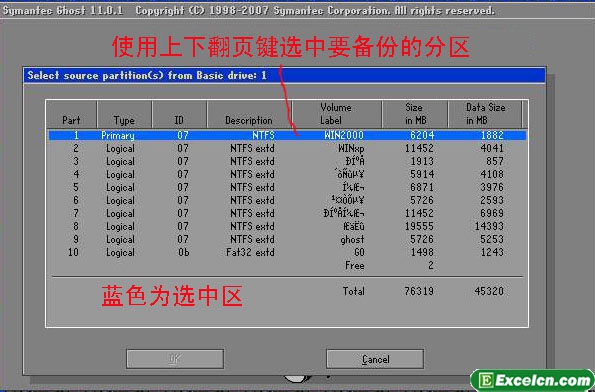Select partition 5 with size 6871

pyautogui.click(x=287, y=187)
